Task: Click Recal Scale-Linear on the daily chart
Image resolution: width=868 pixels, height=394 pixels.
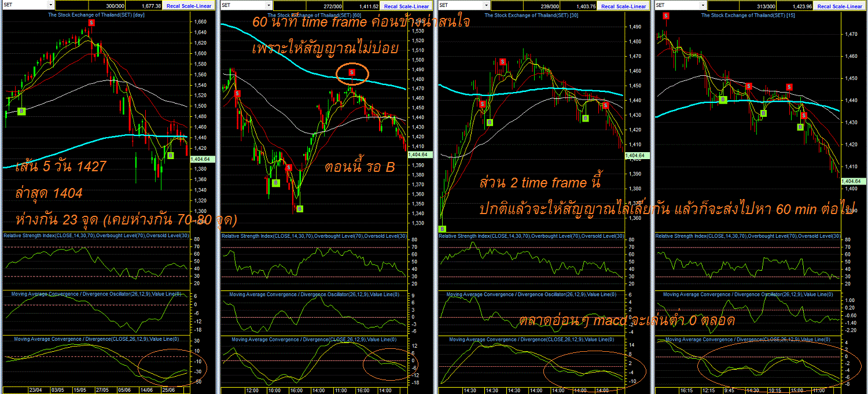Action: 189,6
